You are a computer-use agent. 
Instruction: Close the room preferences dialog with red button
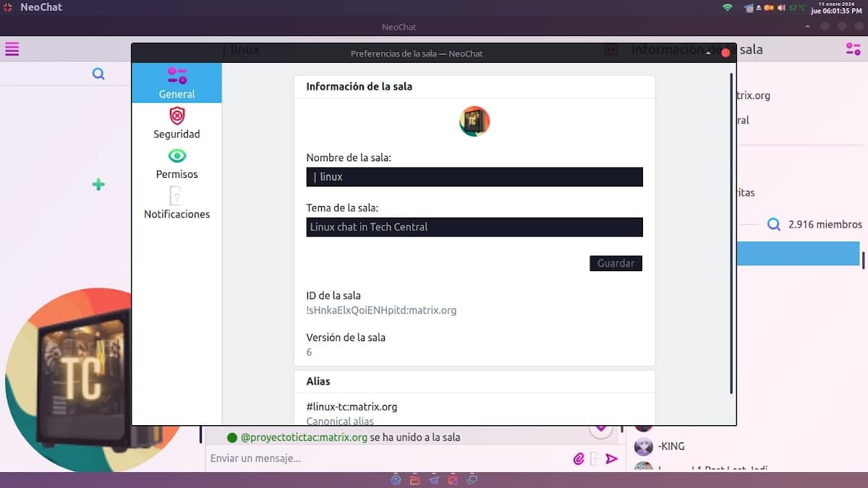[x=726, y=53]
